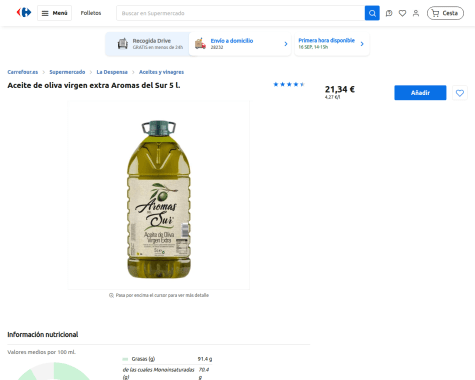Expand the Envío a domicilio chevron
475x380 pixels.
click(x=286, y=44)
